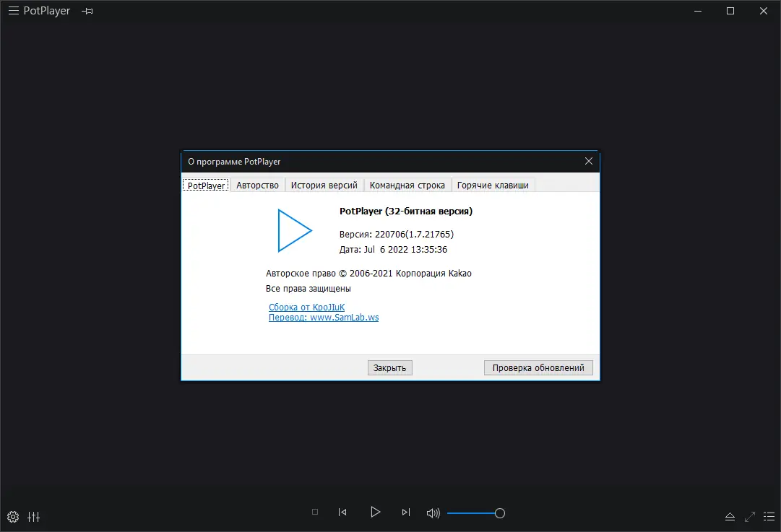
Task: Select the Командная строка tab
Action: point(407,185)
